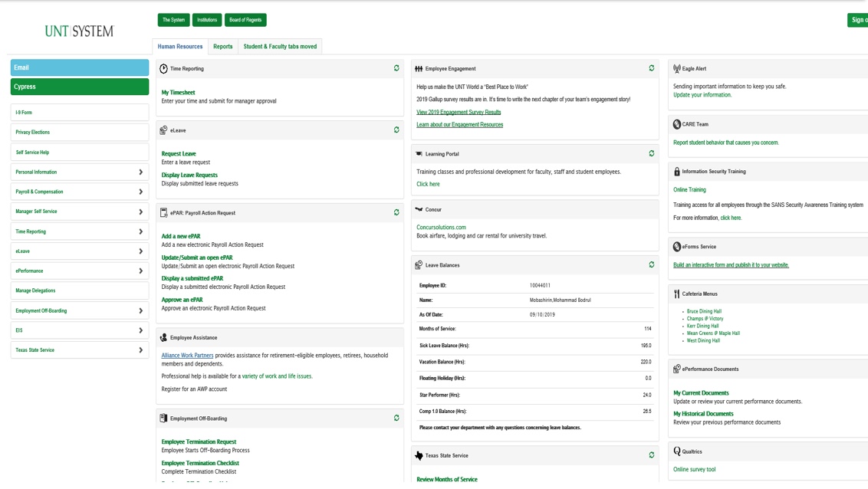Open Concursolutions.com link
The height and width of the screenshot is (489, 868).
441,228
